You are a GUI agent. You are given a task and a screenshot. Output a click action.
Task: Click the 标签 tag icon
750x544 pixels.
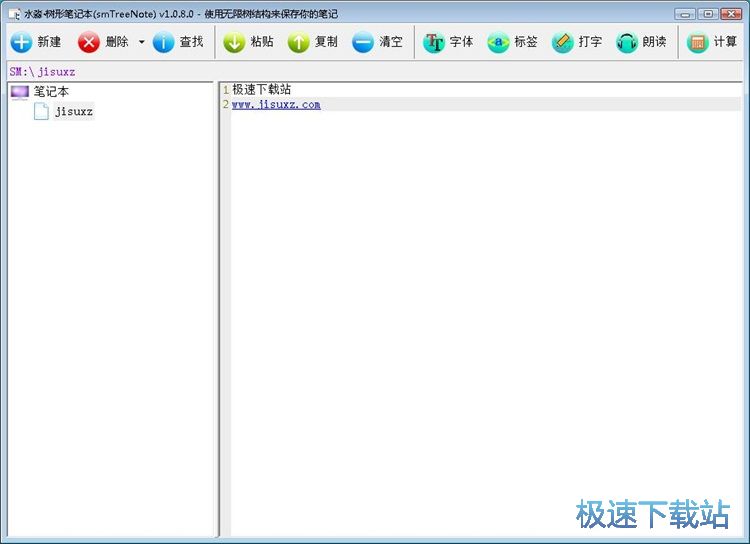coord(498,43)
